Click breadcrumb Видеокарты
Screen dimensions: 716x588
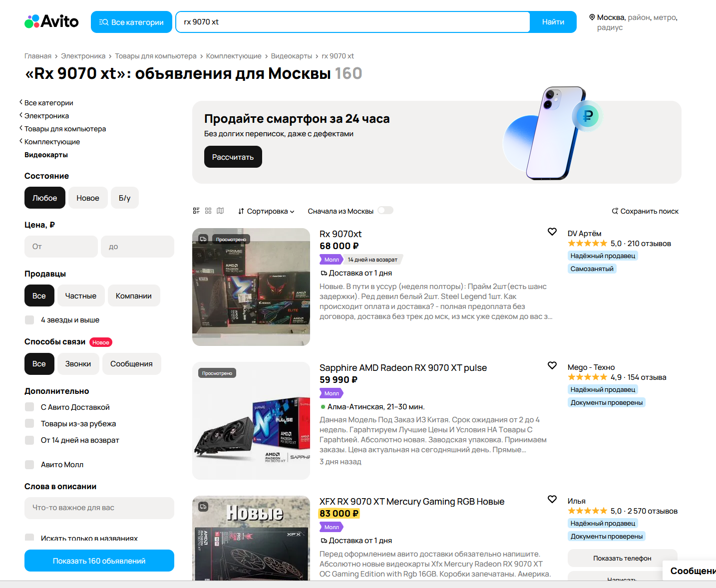[291, 56]
